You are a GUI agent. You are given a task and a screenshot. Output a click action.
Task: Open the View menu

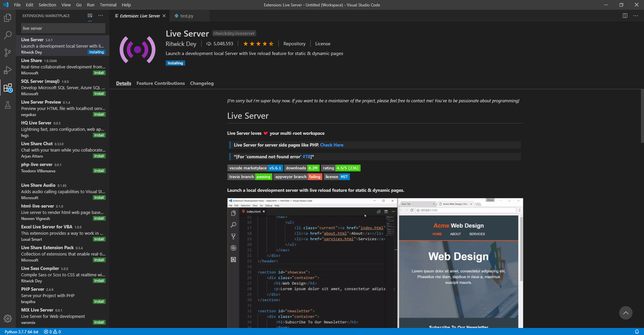[66, 5]
